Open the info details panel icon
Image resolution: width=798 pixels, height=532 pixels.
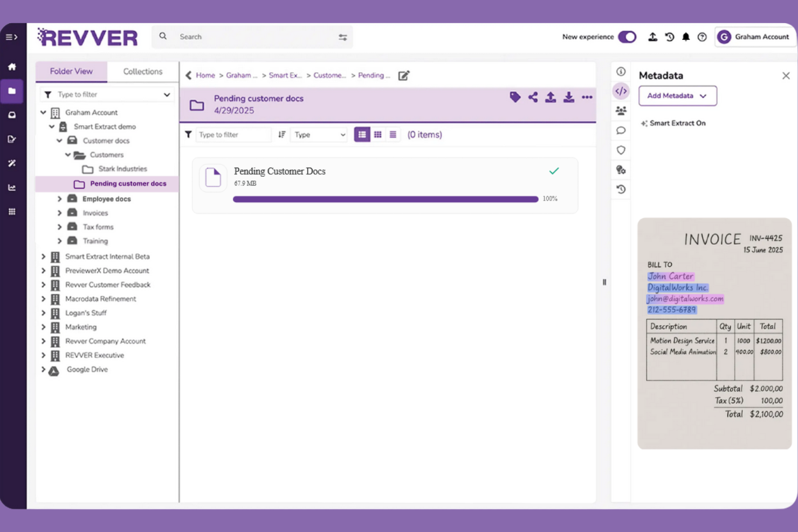point(621,71)
